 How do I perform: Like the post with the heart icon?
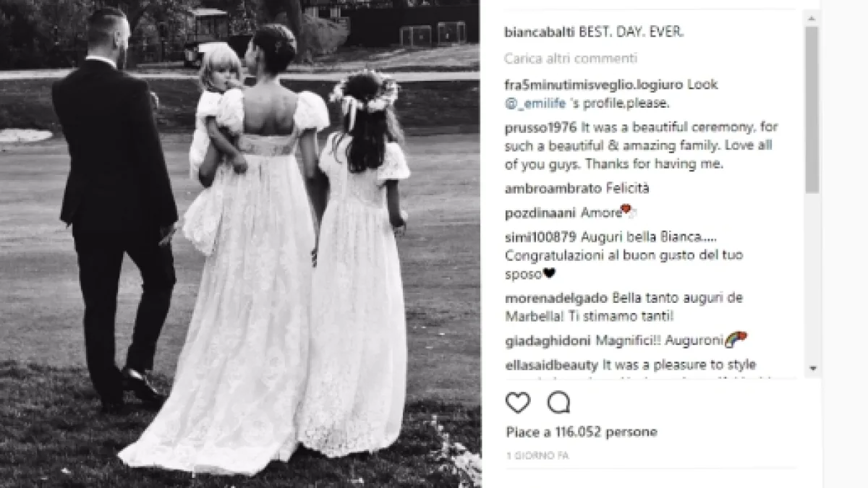point(517,403)
